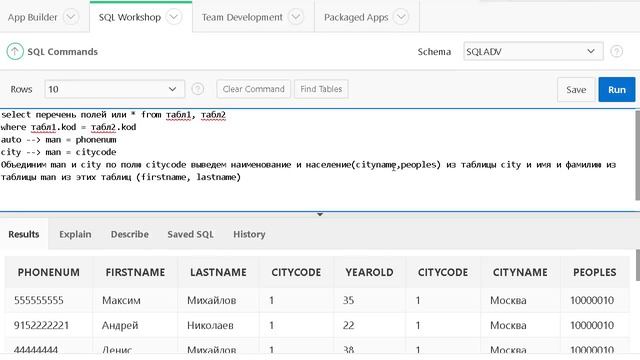The height and width of the screenshot is (360, 640).
Task: Go to App Builder tab
Action: click(x=33, y=17)
